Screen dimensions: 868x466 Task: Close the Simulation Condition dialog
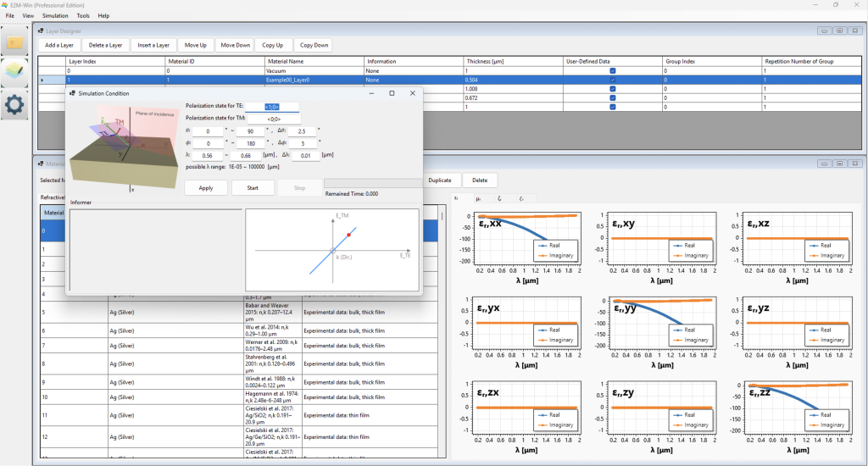pos(412,92)
